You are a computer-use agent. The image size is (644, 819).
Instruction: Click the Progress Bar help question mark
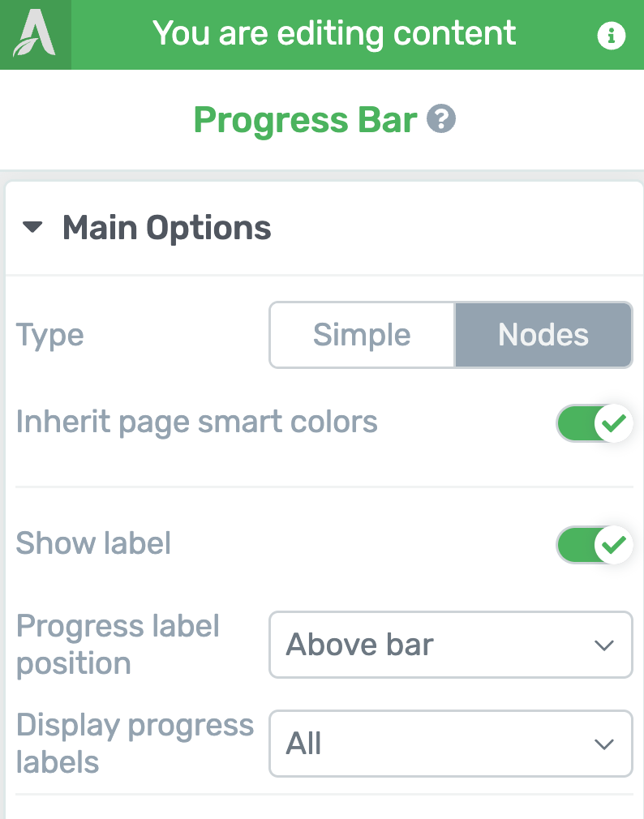(441, 119)
